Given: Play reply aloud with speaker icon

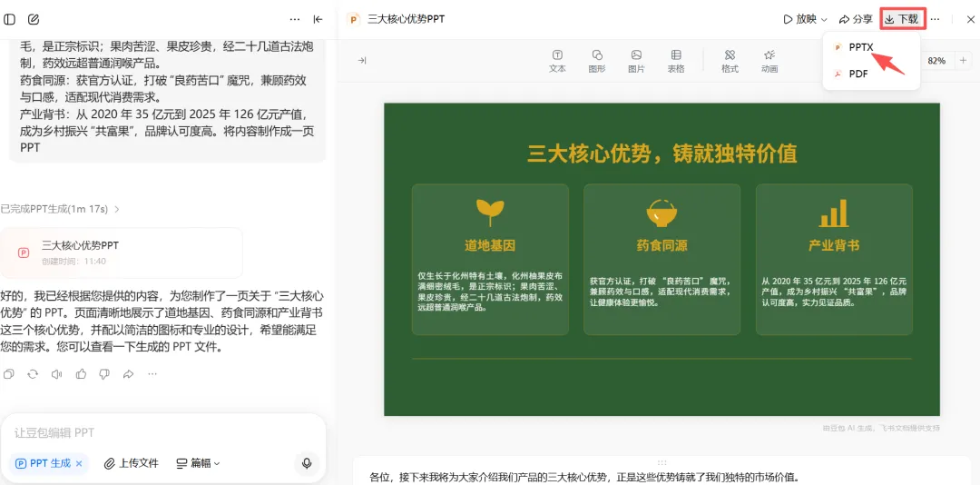Looking at the screenshot, I should click(56, 374).
